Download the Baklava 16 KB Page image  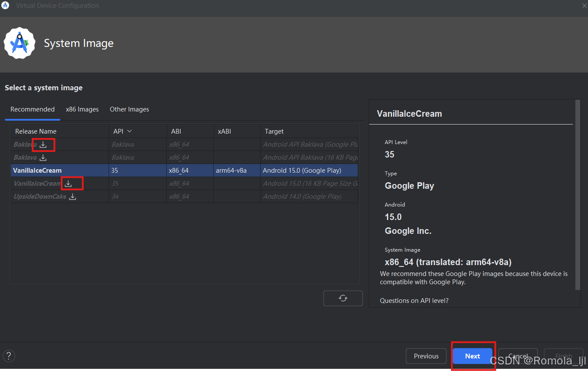[x=43, y=158]
